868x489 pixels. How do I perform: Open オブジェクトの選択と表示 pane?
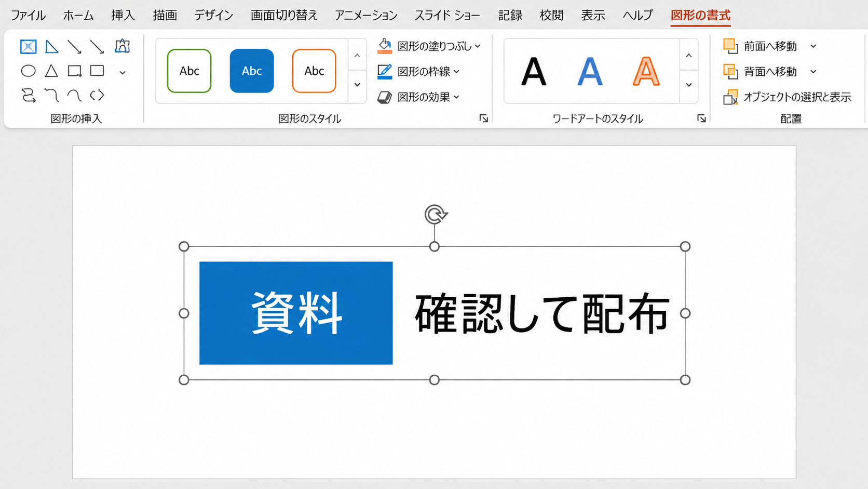pyautogui.click(x=787, y=97)
